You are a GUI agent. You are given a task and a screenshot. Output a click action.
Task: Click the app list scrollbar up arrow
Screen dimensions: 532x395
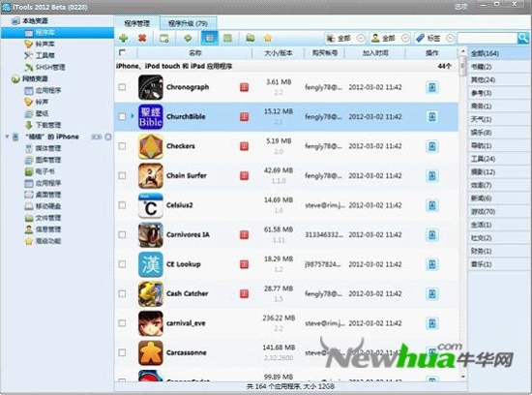click(x=462, y=51)
